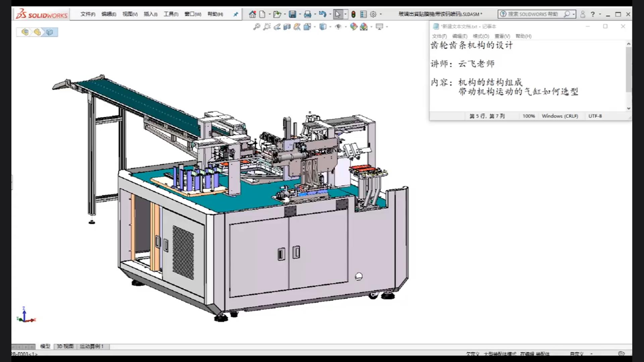Open View Orientation cube icon
The height and width of the screenshot is (362, 644).
tap(307, 26)
